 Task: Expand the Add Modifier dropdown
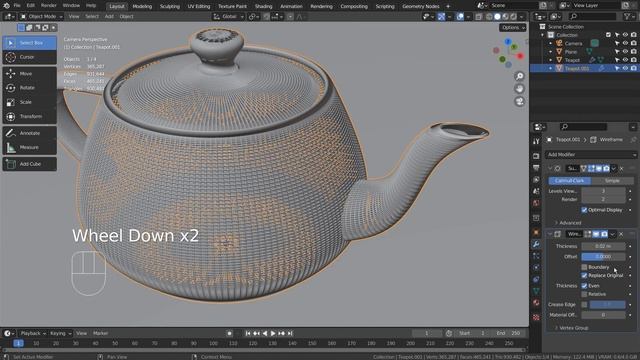tap(591, 155)
